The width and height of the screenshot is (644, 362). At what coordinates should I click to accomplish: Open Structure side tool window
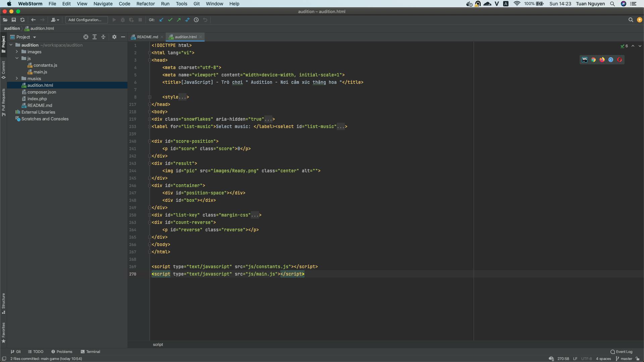point(3,303)
